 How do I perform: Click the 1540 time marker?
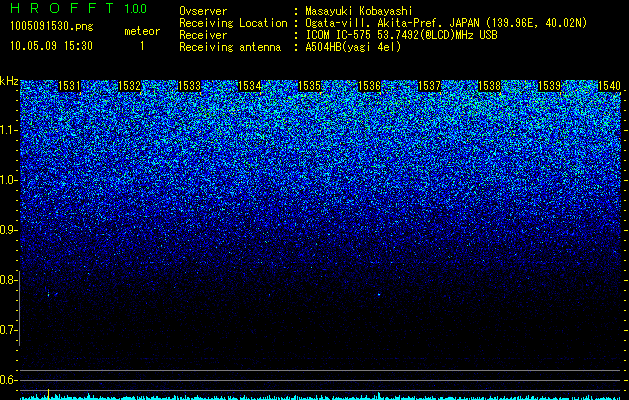[x=609, y=86]
